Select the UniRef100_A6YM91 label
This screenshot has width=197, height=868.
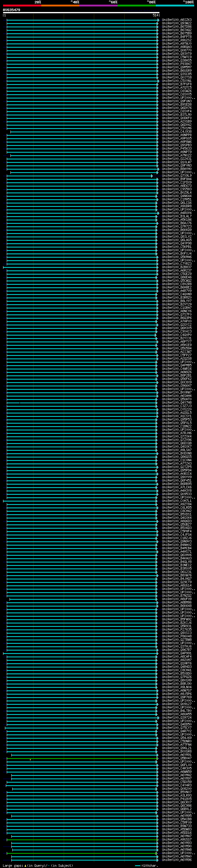tap(177, 755)
